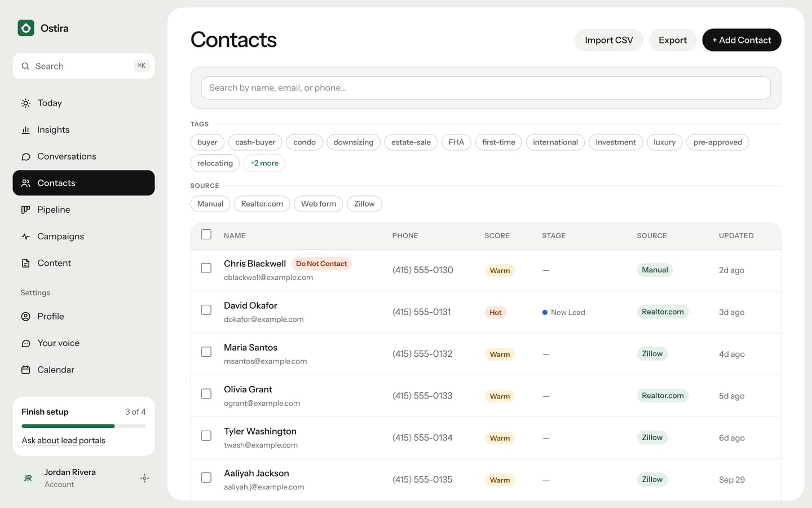This screenshot has width=812, height=508.
Task: Click the Profile user icon
Action: tap(25, 317)
